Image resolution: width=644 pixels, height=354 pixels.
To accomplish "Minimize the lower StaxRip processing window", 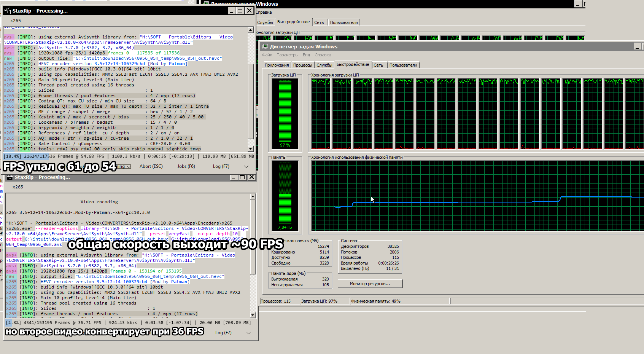I will (x=234, y=177).
